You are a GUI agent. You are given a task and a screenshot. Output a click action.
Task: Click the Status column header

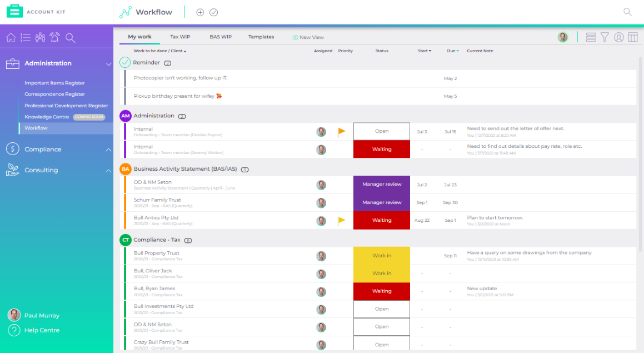pos(382,51)
